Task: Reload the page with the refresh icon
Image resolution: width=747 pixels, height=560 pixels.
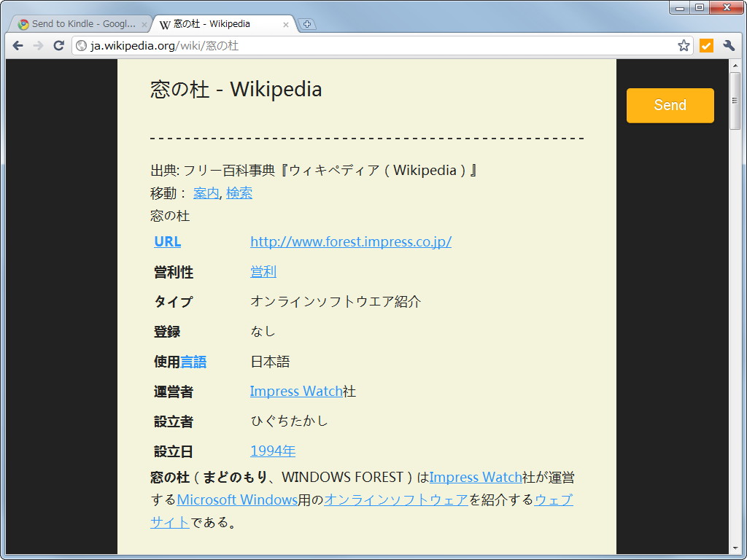Action: [58, 45]
